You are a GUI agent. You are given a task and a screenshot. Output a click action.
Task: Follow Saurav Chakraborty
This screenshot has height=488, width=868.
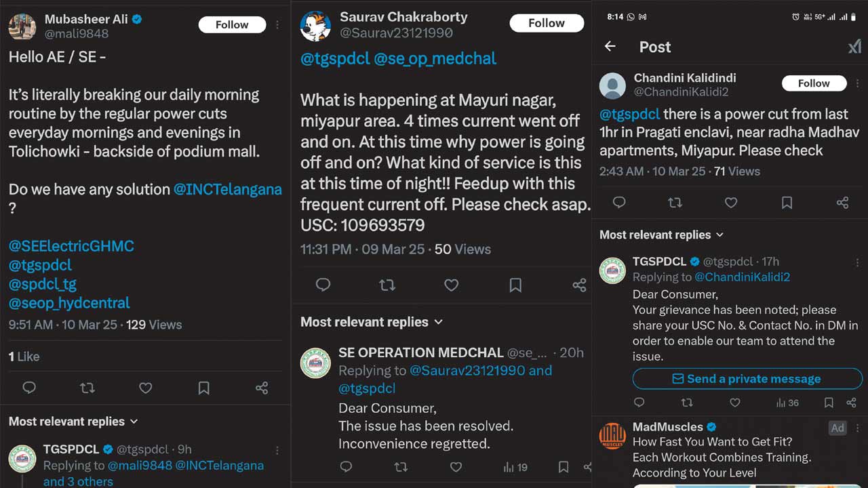click(546, 23)
